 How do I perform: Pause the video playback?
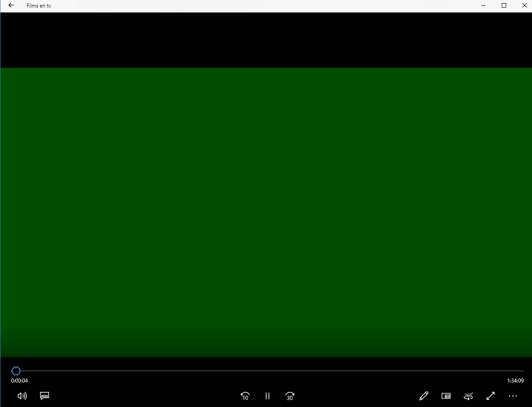coord(268,396)
